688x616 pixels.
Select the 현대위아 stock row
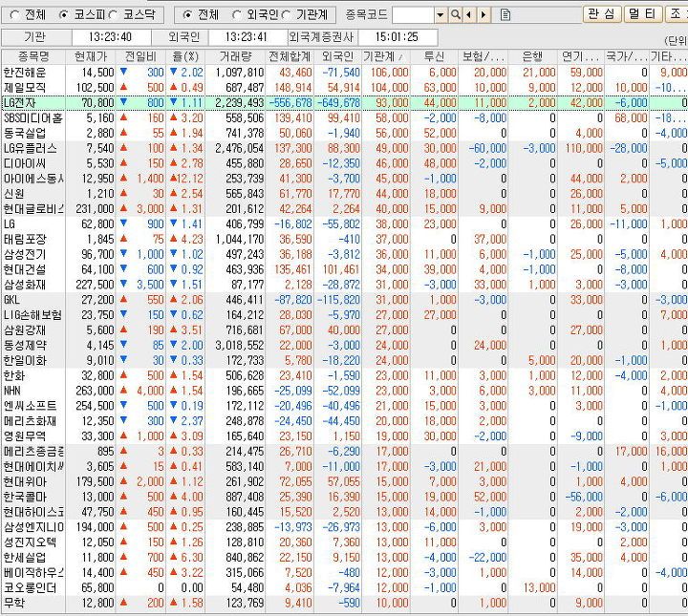pos(344,482)
